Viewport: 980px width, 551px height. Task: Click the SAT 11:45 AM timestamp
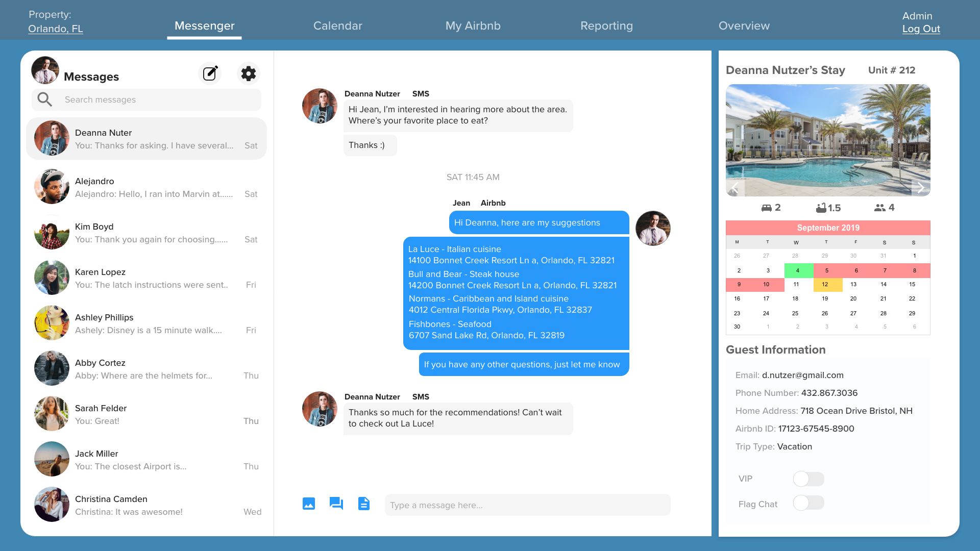click(x=473, y=177)
